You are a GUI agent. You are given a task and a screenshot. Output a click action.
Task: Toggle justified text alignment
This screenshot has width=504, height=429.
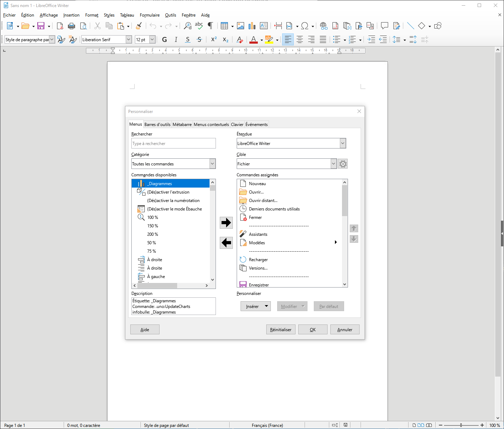[x=323, y=39]
